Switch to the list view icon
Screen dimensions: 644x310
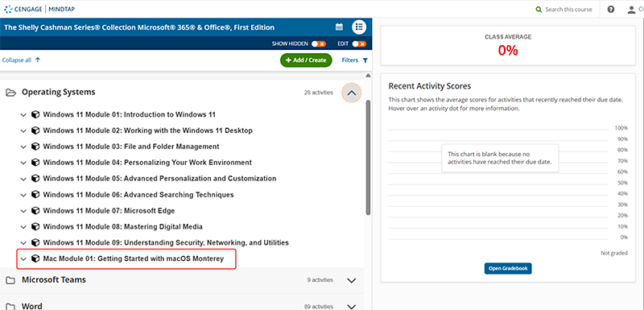coord(359,27)
